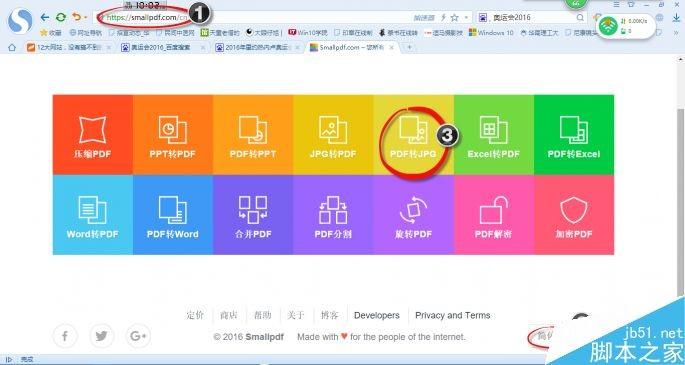
Task: Click the green network speed widget
Action: click(x=626, y=26)
